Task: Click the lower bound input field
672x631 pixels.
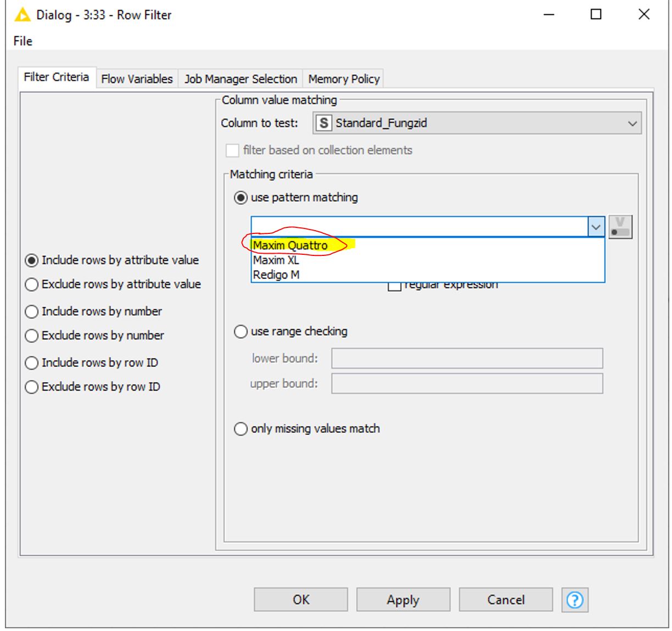Action: pyautogui.click(x=467, y=359)
